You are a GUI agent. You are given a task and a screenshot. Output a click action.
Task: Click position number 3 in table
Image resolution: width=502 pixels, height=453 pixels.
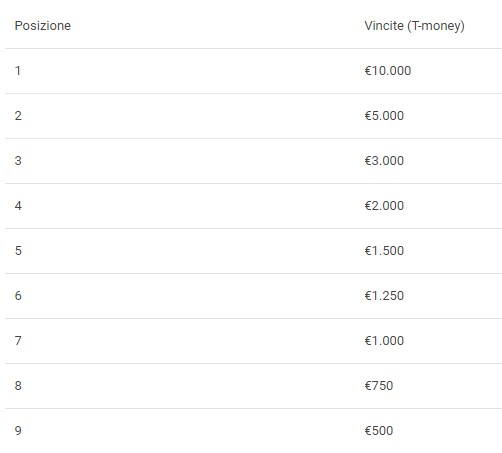click(18, 161)
